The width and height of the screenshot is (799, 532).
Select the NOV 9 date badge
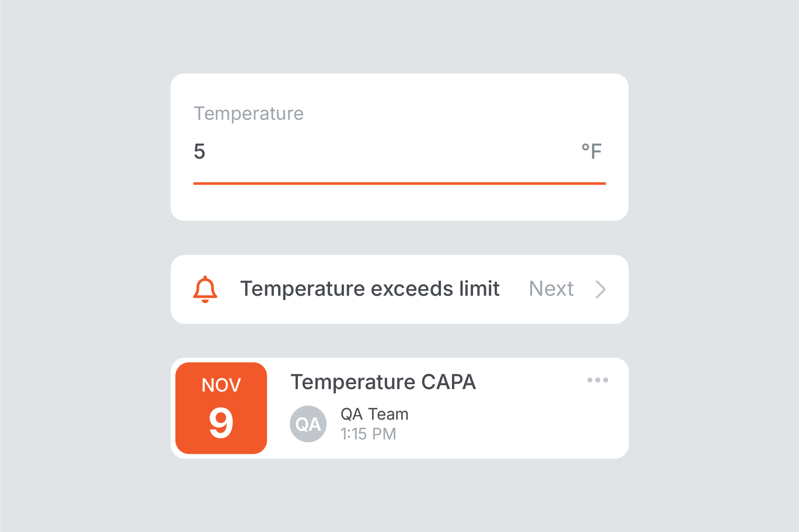[221, 408]
